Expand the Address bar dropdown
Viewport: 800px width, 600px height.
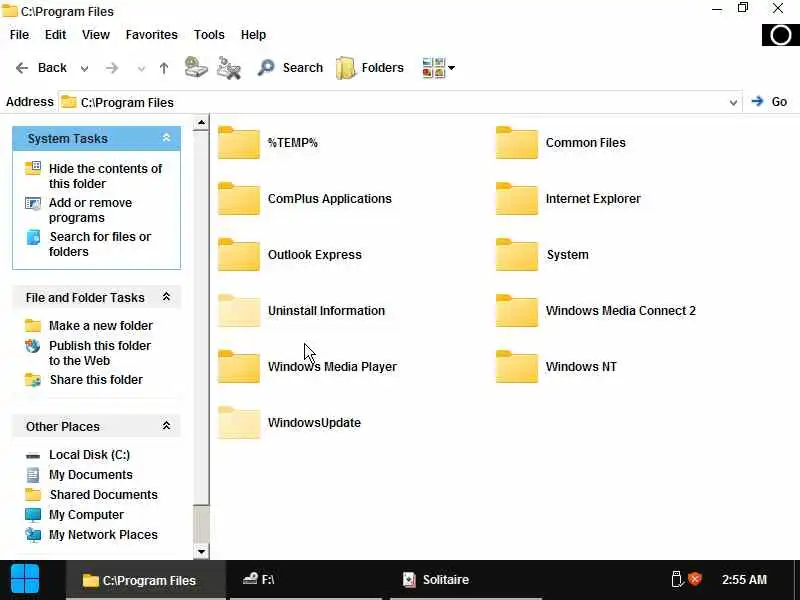click(x=733, y=102)
